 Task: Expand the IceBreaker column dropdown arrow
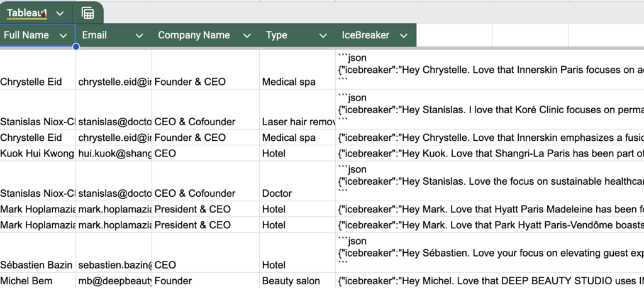(x=403, y=36)
